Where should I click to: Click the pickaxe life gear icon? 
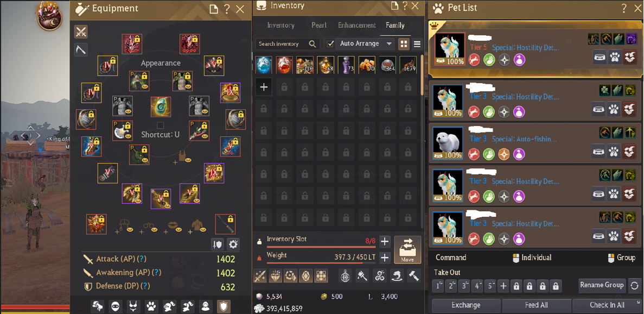(x=81, y=50)
